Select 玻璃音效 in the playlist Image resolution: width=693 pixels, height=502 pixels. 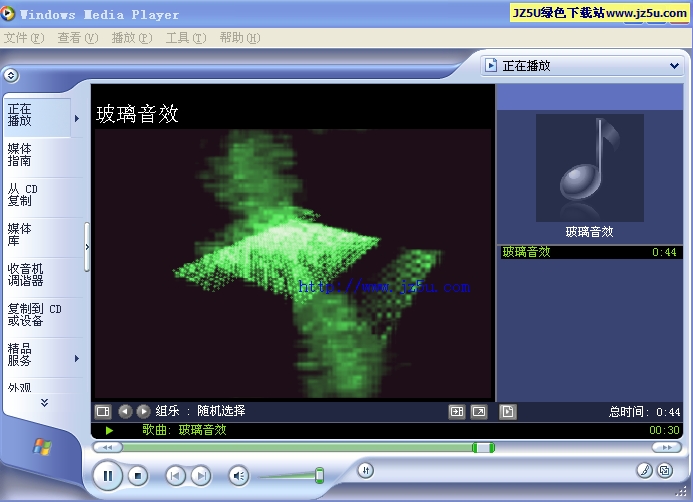(x=592, y=252)
